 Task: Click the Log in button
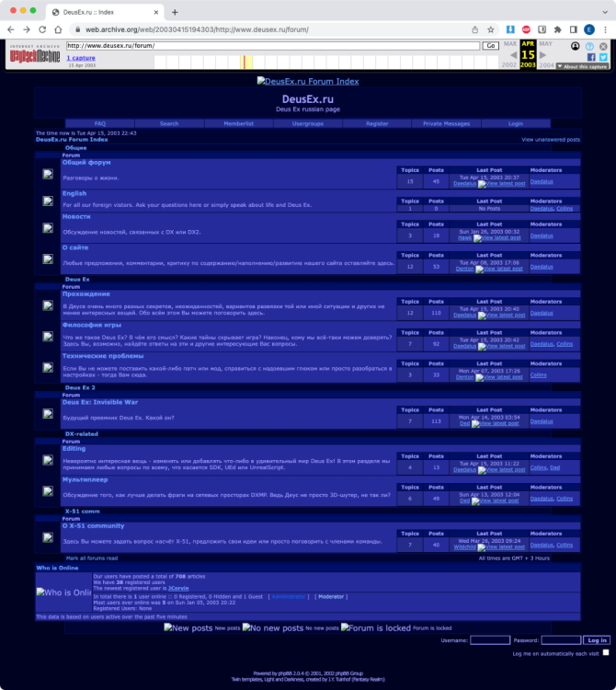pyautogui.click(x=597, y=640)
